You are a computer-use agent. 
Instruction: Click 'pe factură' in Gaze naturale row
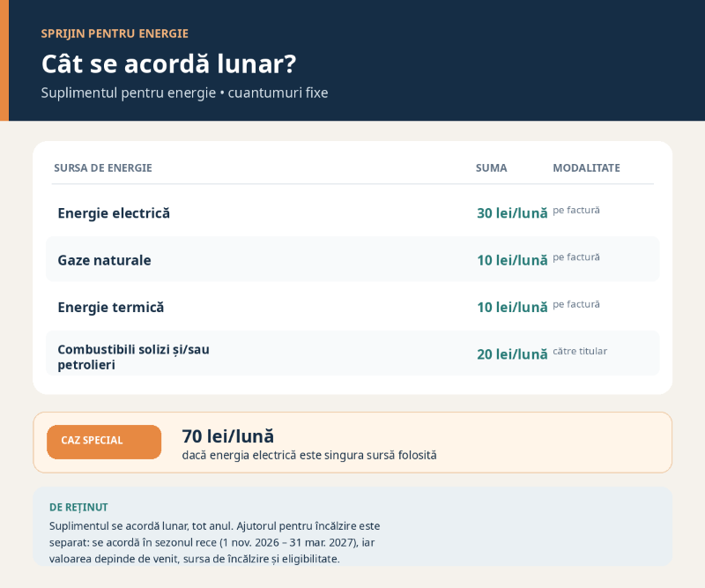pyautogui.click(x=576, y=257)
